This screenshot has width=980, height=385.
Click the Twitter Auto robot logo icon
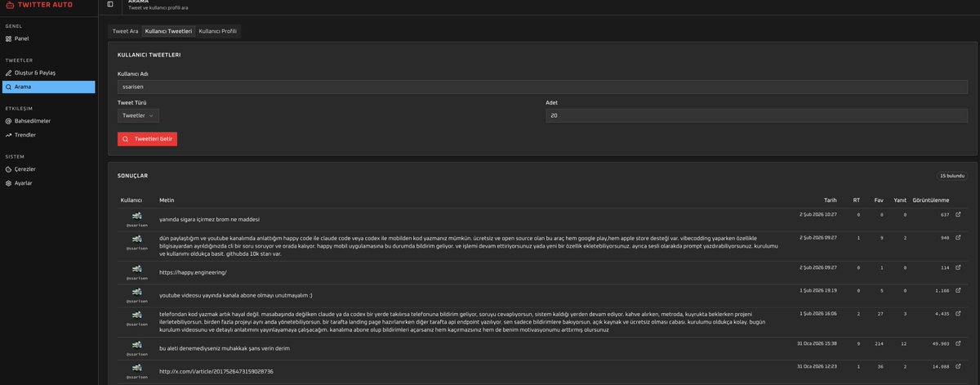tap(8, 4)
